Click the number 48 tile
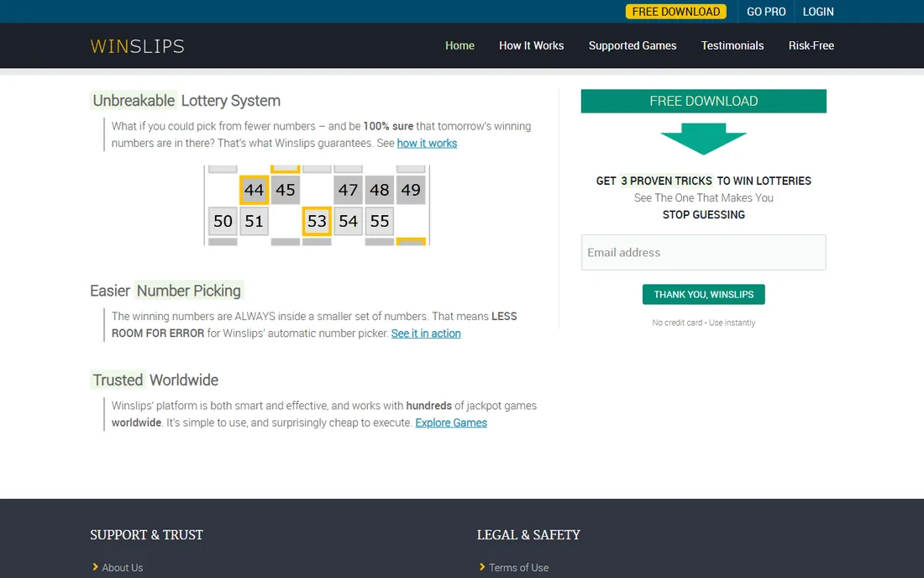Viewport: 924px width, 578px height. 380,190
